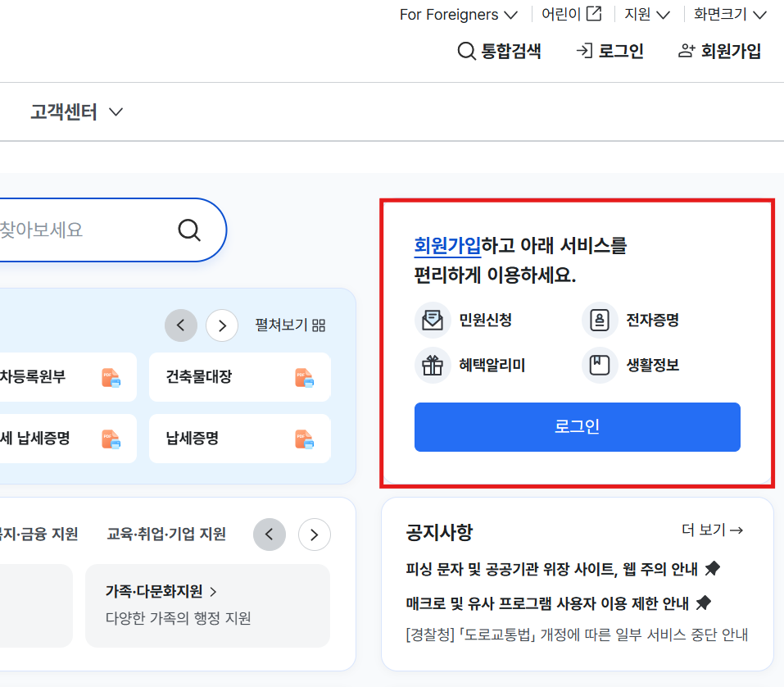Select the 전자증명 service icon
The image size is (784, 687).
click(x=600, y=321)
